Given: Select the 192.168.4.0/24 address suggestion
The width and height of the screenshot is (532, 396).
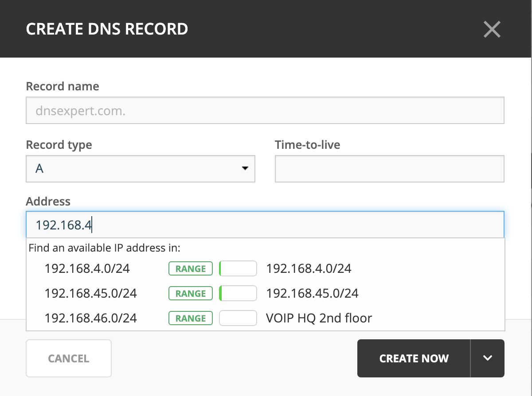Looking at the screenshot, I should click(x=87, y=269).
